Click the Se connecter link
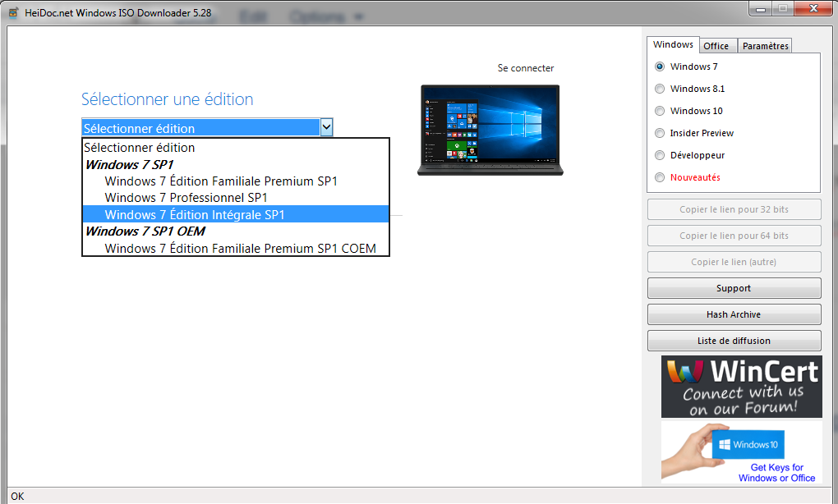 click(526, 68)
